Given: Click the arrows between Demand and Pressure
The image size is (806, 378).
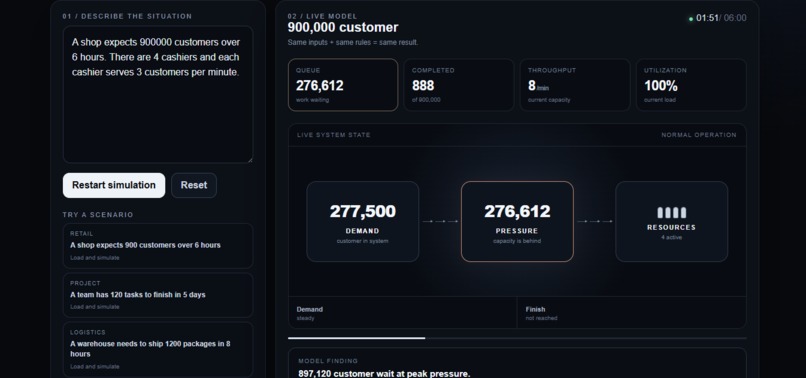Looking at the screenshot, I should [440, 222].
